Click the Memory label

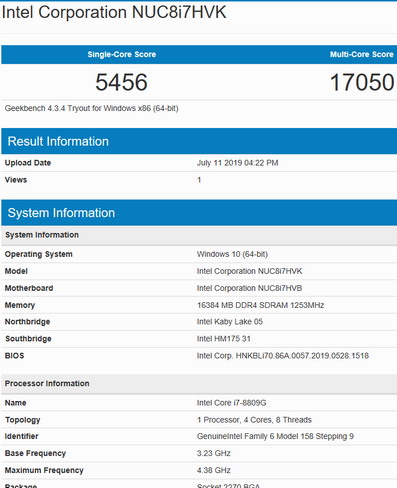(20, 305)
